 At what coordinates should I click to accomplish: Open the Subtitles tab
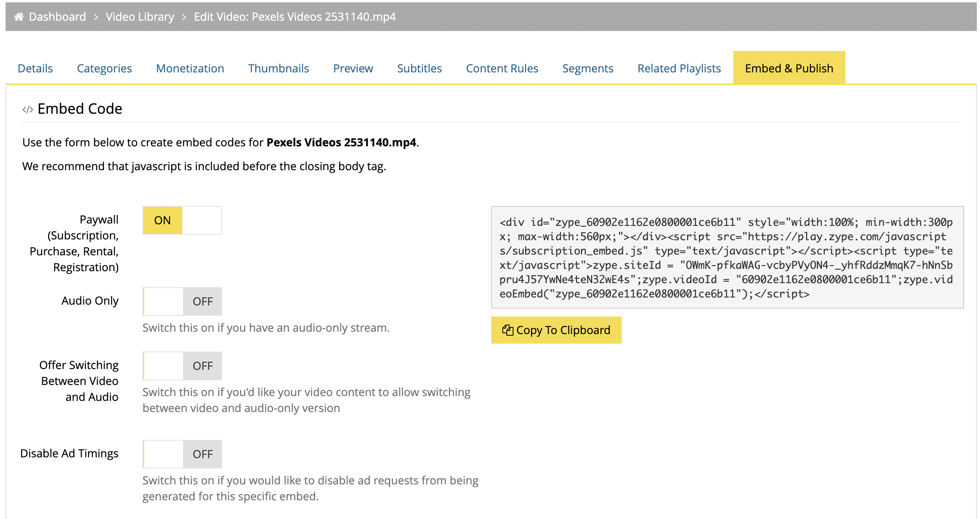click(x=420, y=68)
